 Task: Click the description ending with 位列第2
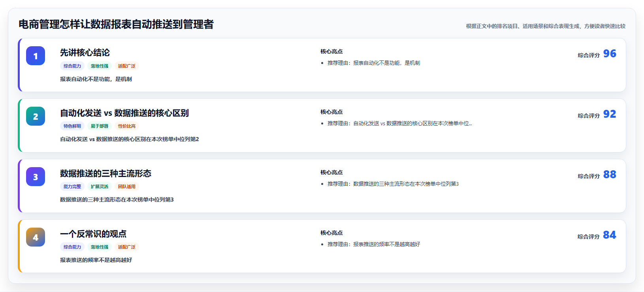130,139
